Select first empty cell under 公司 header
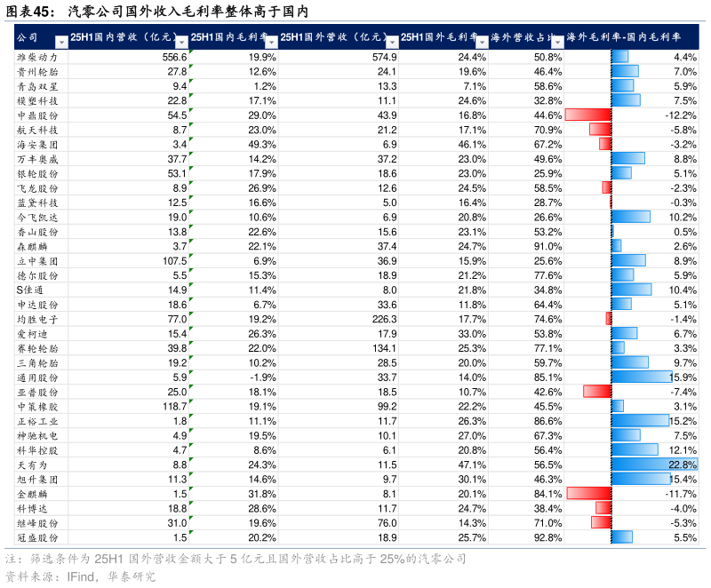This screenshot has width=711, height=588. point(41,57)
